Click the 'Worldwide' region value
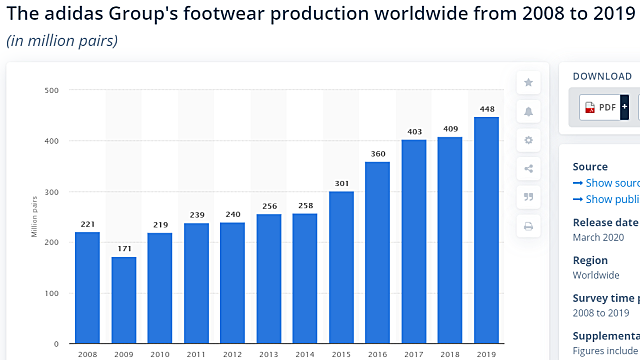The width and height of the screenshot is (640, 360). [596, 275]
